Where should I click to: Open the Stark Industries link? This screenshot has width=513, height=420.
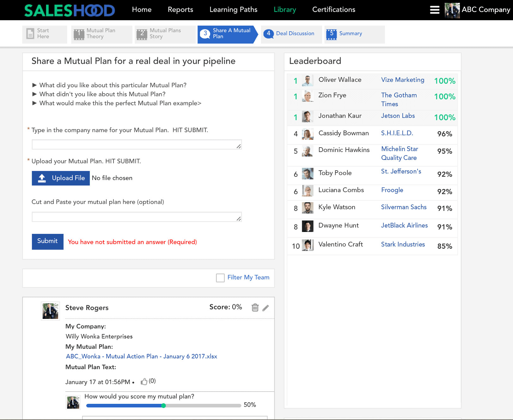point(403,245)
